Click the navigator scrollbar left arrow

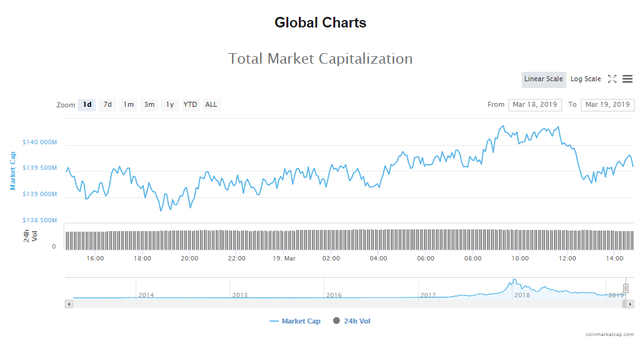point(69,304)
